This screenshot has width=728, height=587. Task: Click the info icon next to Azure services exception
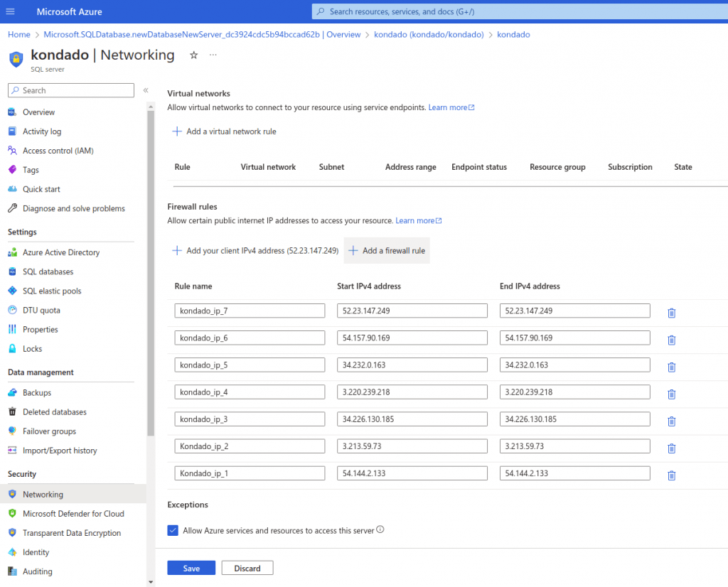380,529
